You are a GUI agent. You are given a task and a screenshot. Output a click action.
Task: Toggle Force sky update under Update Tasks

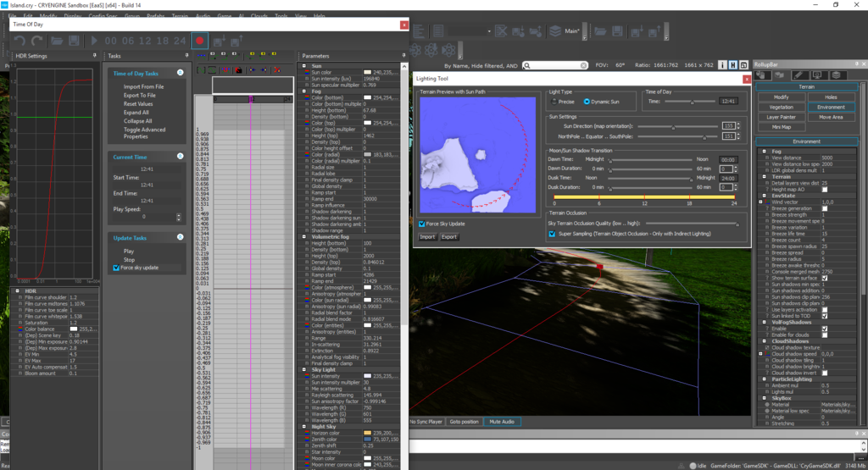[x=116, y=268]
